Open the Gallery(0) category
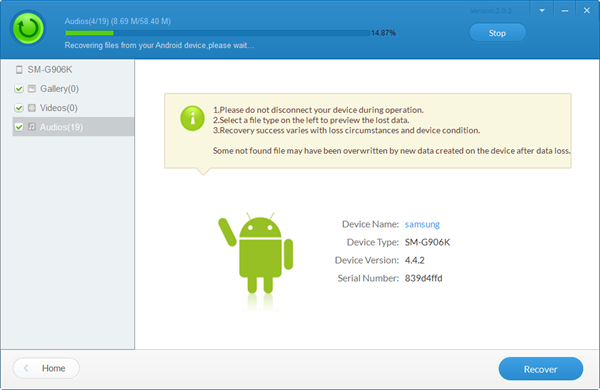 [59, 89]
